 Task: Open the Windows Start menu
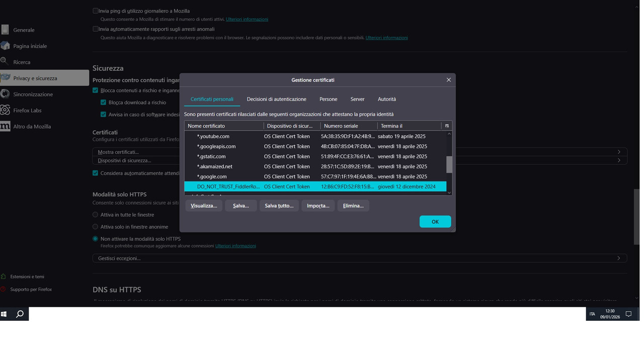[4, 314]
